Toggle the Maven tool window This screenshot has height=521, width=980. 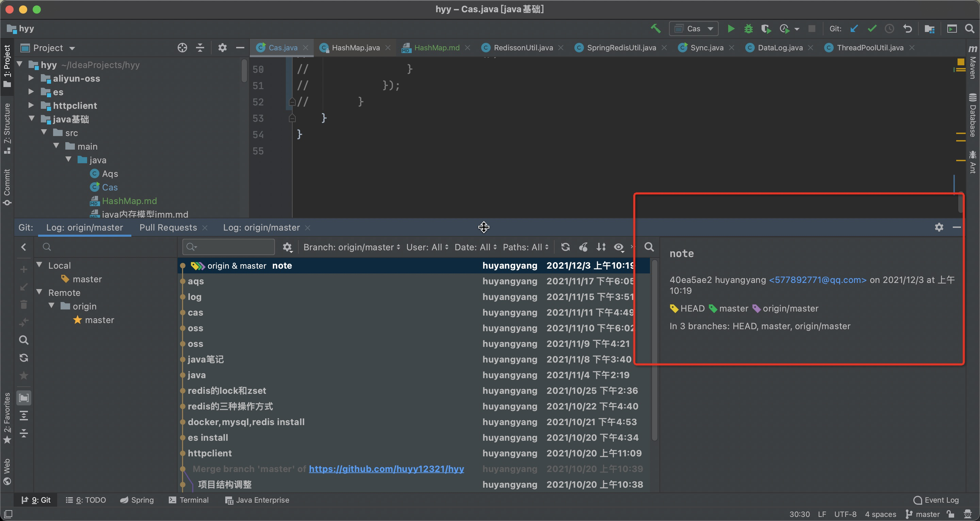pos(973,62)
